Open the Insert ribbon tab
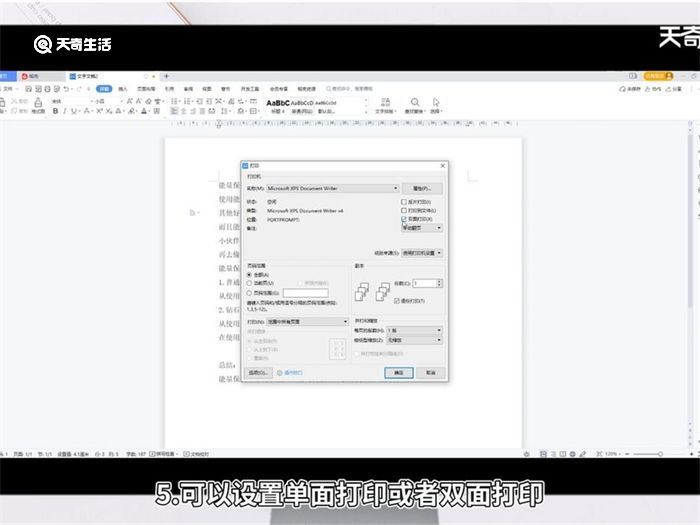Image resolution: width=700 pixels, height=525 pixels. click(x=123, y=89)
